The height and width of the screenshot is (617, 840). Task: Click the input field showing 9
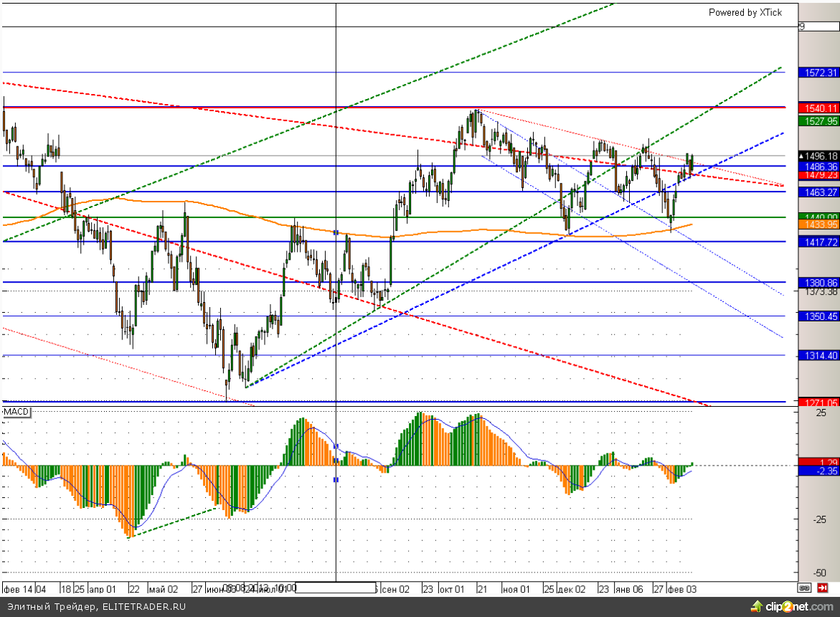tap(818, 27)
